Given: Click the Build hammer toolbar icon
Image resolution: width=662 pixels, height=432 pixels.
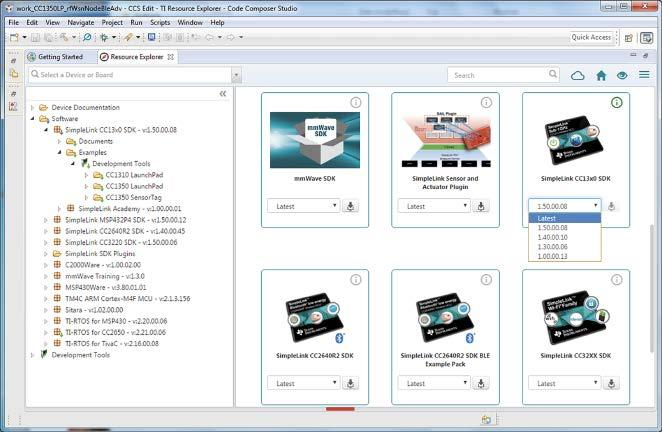Looking at the screenshot, I should pyautogui.click(x=64, y=38).
